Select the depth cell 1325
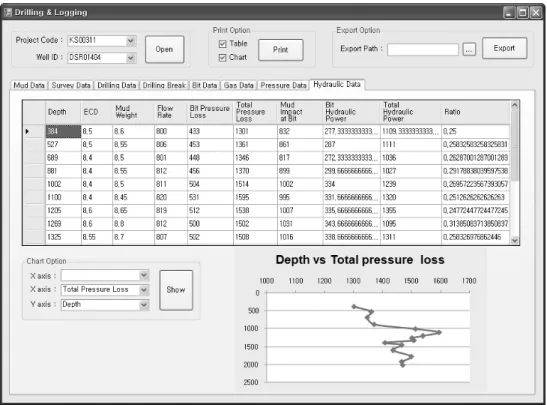The height and width of the screenshot is (405, 547). [63, 237]
